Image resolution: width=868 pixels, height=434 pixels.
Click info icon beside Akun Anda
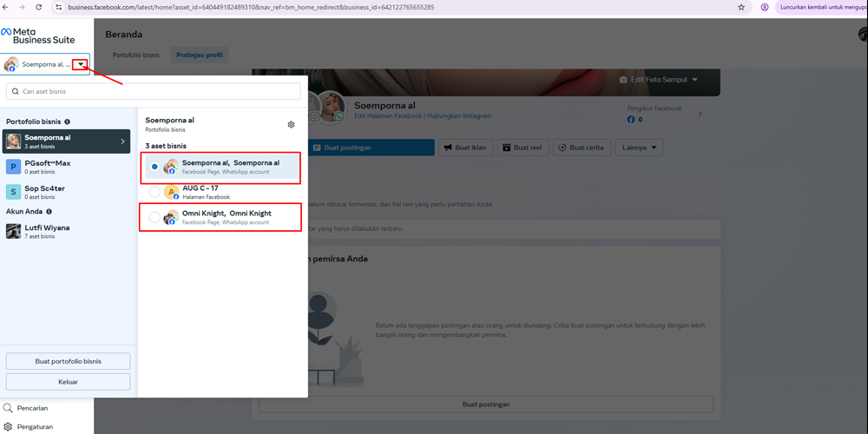(x=49, y=211)
